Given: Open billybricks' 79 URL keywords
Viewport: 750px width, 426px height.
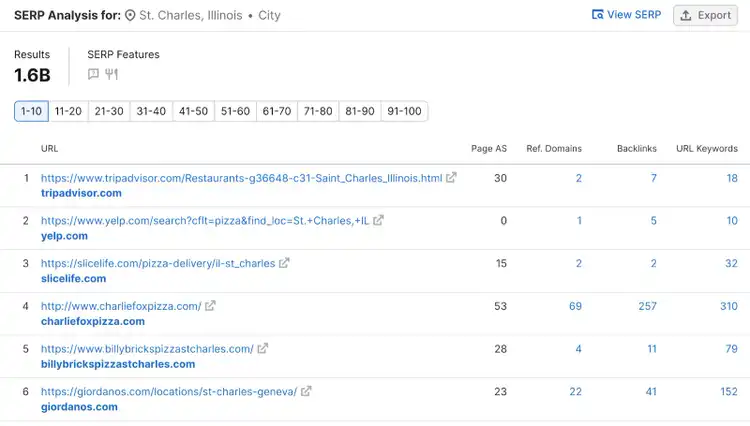Looking at the screenshot, I should point(731,349).
